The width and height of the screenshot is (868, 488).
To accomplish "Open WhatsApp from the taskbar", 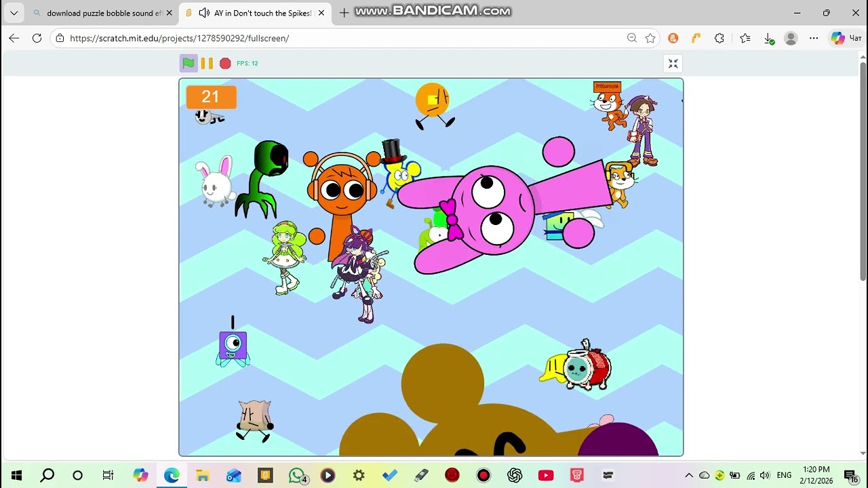I will [x=297, y=475].
